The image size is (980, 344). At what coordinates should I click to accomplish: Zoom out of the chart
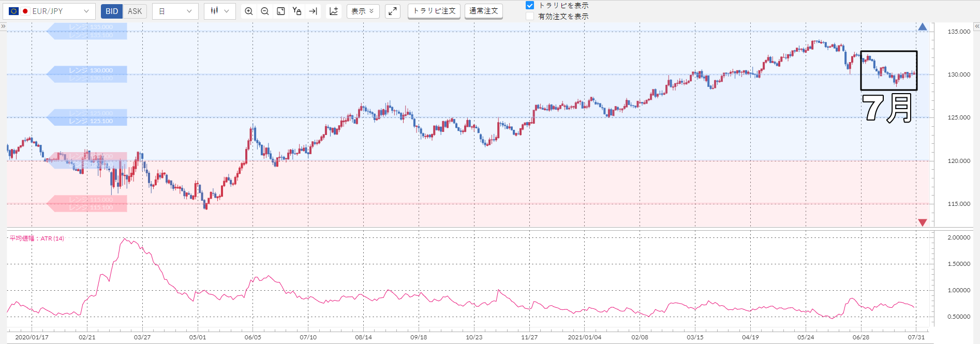click(x=265, y=11)
